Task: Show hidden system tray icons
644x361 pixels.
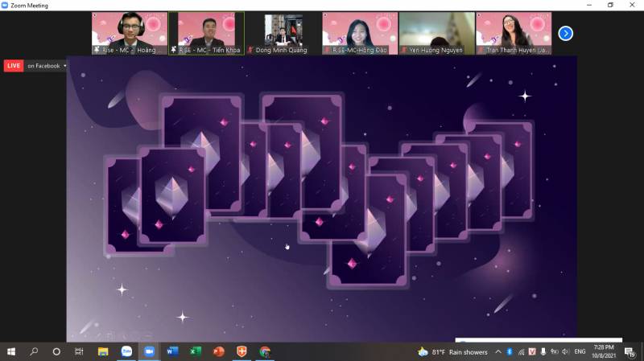Action: pos(498,351)
